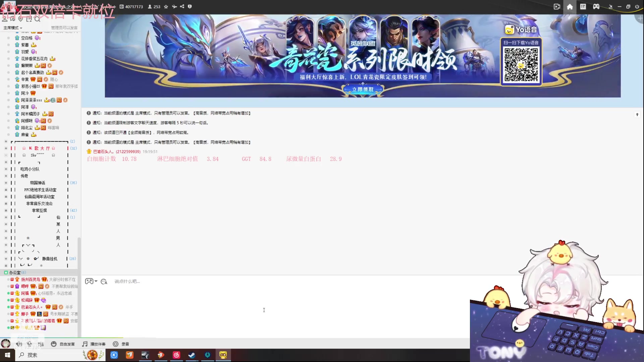Open the emoji font icon in chat input
This screenshot has height=362, width=644.
click(104, 282)
